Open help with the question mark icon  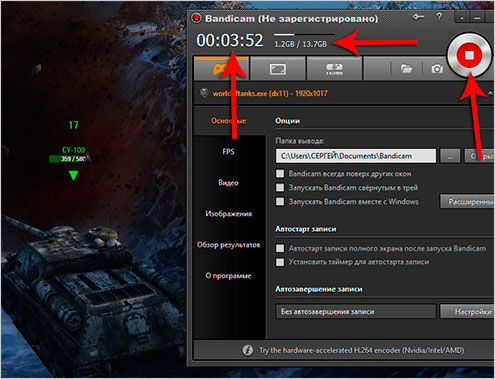point(439,16)
